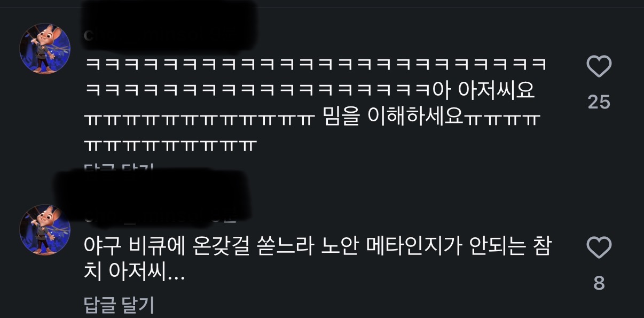Like the comment with 25 likes
Image resolution: width=644 pixels, height=318 pixels.
pos(599,67)
